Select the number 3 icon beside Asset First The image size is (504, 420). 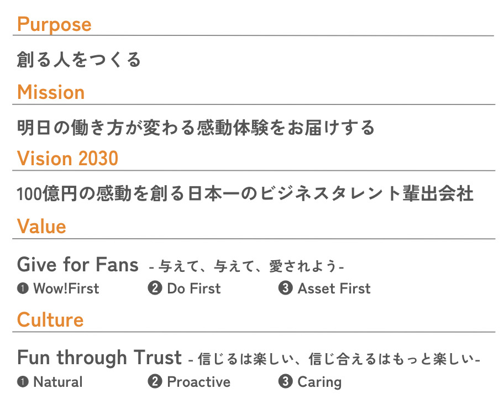click(285, 288)
